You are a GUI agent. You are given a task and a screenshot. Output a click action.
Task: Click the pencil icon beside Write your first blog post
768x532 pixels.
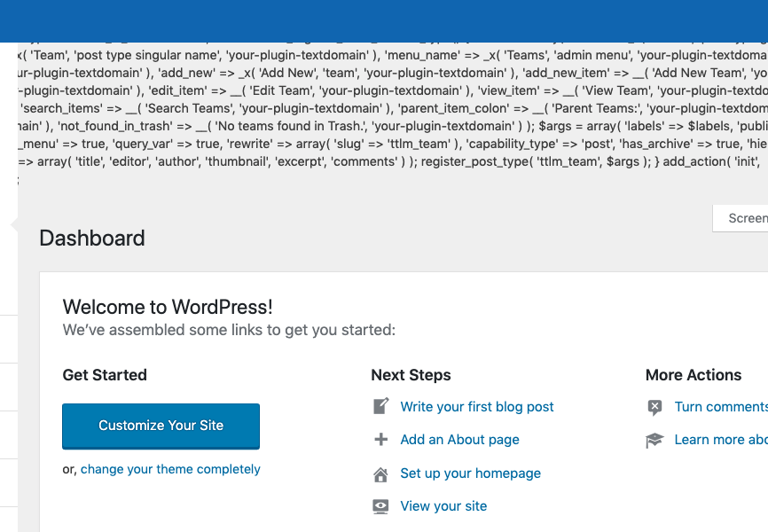click(x=380, y=407)
